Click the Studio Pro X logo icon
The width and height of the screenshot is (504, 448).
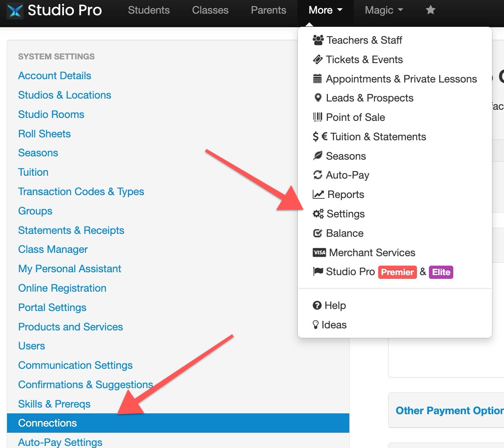15,10
